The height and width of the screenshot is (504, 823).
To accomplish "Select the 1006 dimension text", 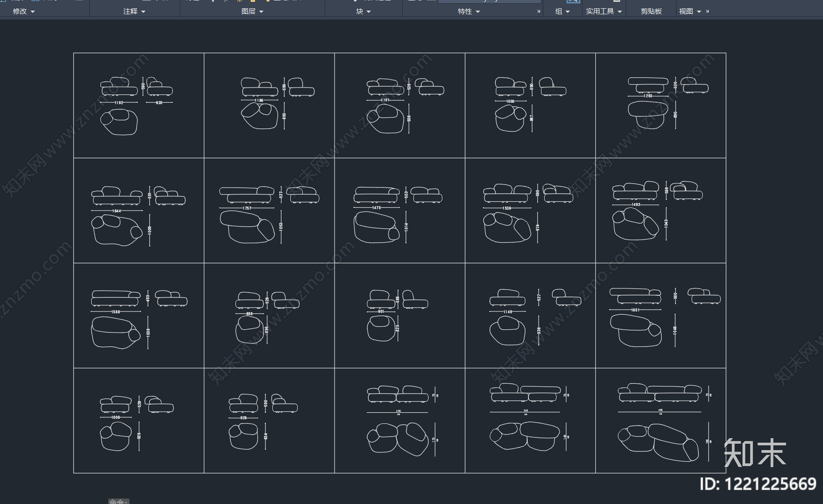I will point(116,418).
